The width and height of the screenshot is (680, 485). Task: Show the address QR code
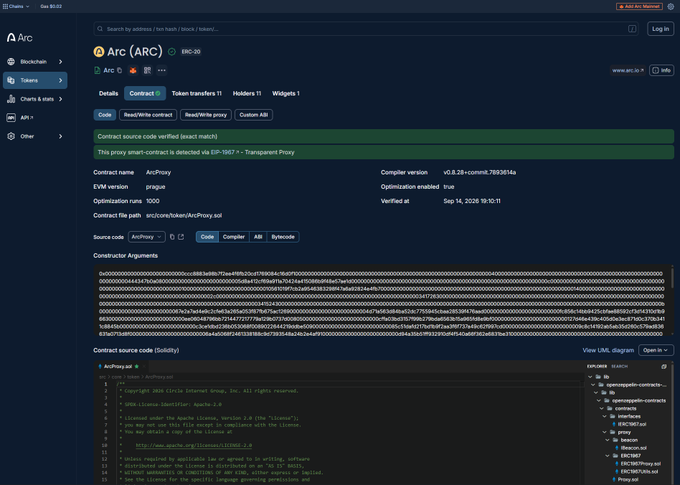147,70
